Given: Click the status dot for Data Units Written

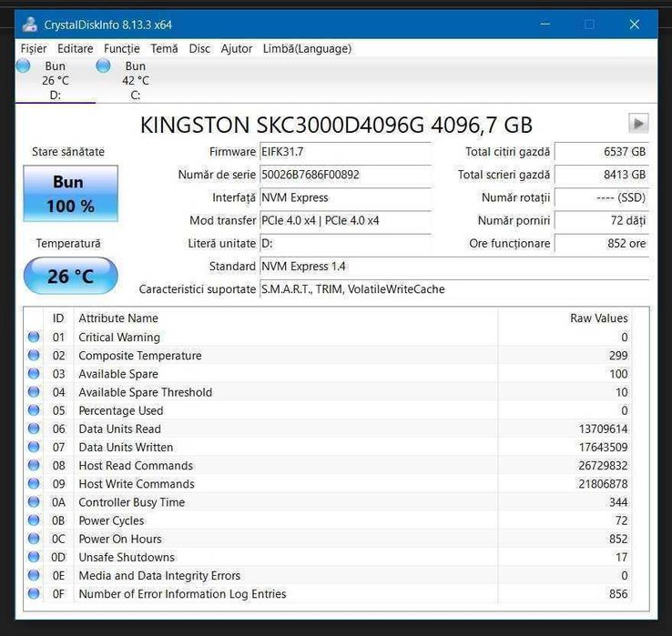Looking at the screenshot, I should (x=34, y=447).
